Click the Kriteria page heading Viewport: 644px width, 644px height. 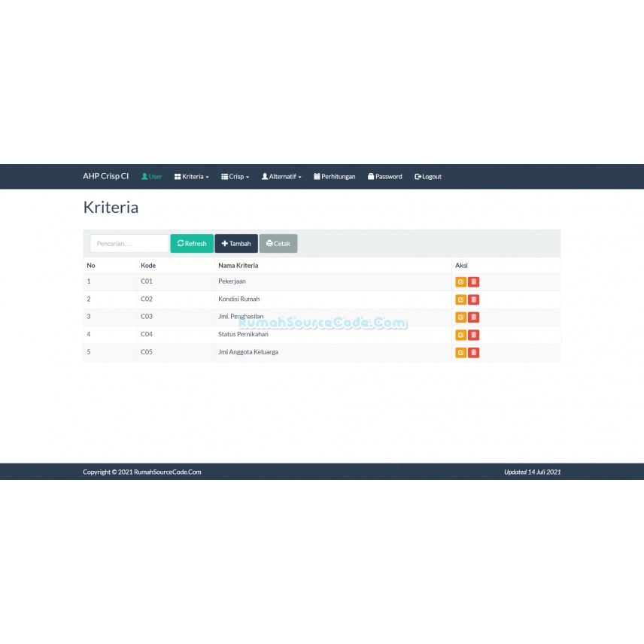(111, 208)
